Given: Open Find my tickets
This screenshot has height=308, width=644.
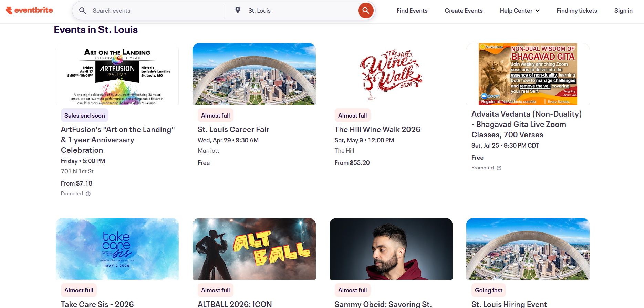Looking at the screenshot, I should tap(577, 11).
